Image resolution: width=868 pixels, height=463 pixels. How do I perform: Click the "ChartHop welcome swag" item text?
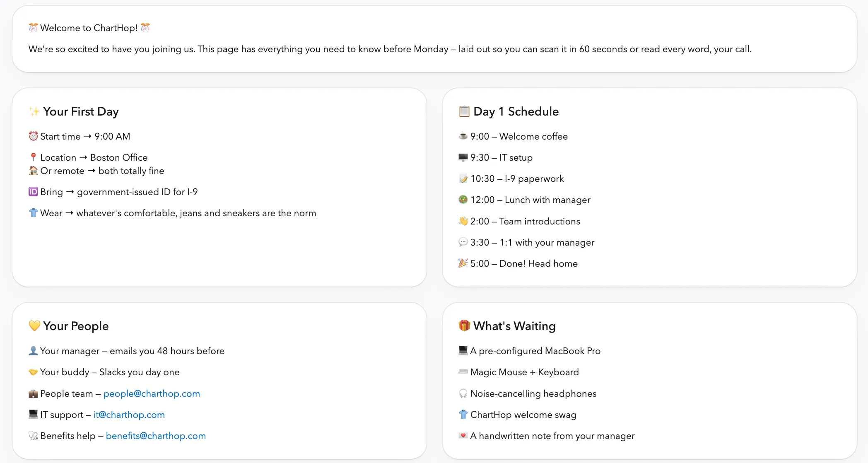(x=523, y=415)
